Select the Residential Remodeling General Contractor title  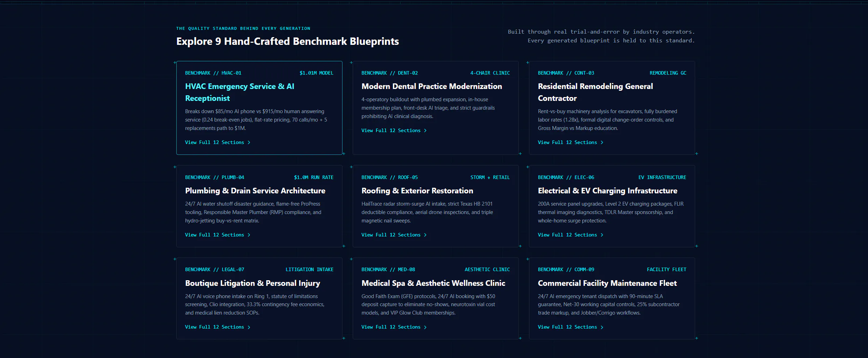(x=595, y=92)
